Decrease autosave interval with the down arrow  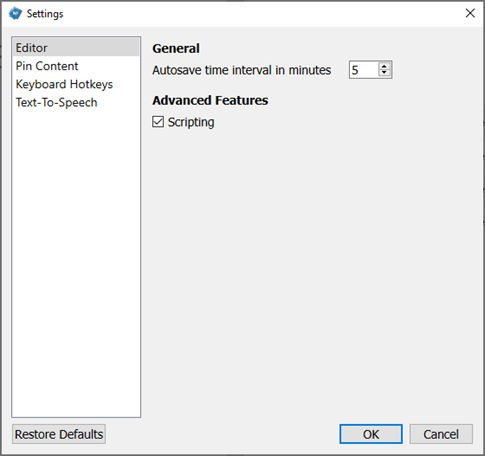pyautogui.click(x=384, y=73)
